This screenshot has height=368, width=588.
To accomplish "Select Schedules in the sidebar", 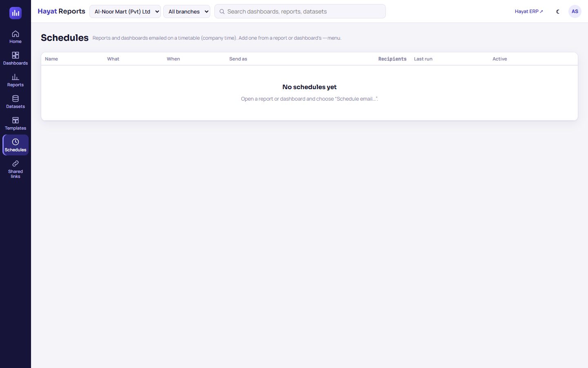I will [x=16, y=145].
